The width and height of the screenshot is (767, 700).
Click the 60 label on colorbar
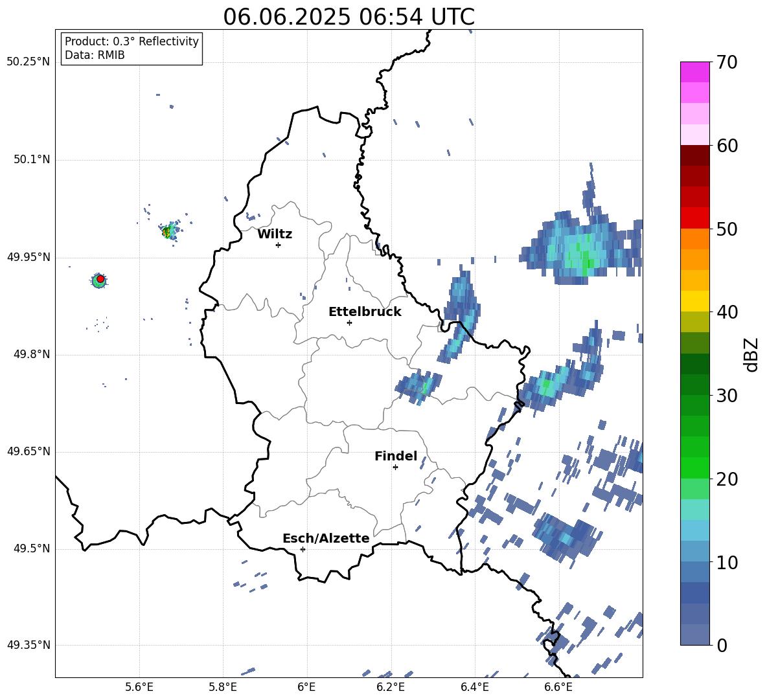pyautogui.click(x=727, y=146)
